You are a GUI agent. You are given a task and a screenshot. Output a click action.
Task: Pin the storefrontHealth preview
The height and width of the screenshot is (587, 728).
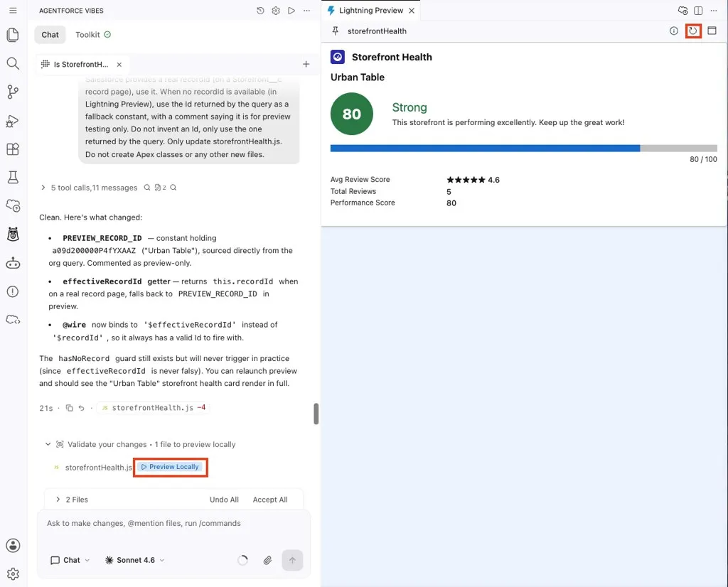click(x=336, y=31)
